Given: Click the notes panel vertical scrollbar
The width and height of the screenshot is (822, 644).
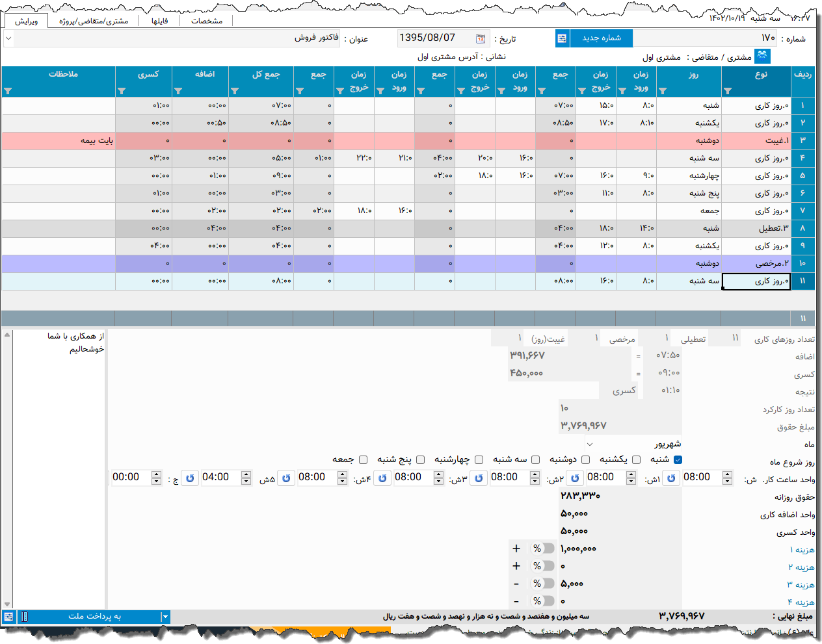Looking at the screenshot, I should tap(7, 468).
